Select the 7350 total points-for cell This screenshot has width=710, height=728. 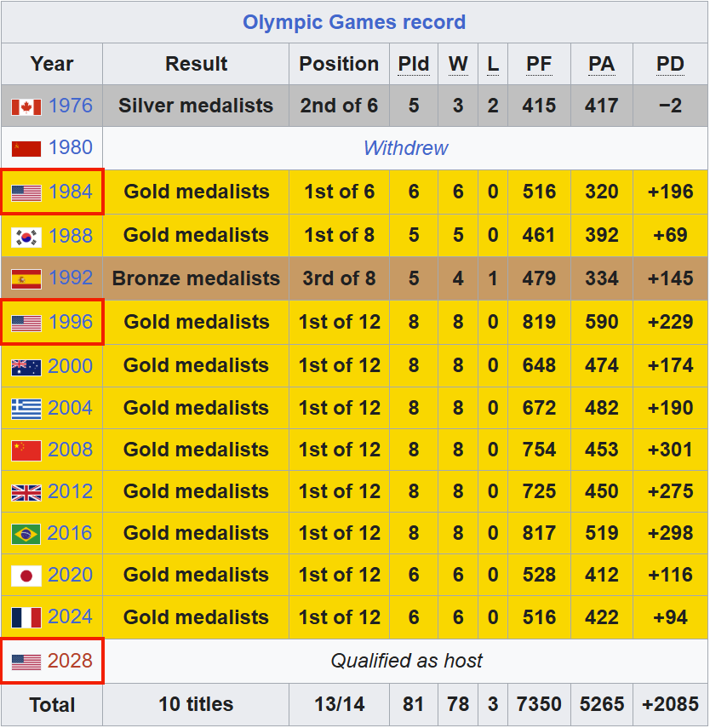pyautogui.click(x=539, y=704)
